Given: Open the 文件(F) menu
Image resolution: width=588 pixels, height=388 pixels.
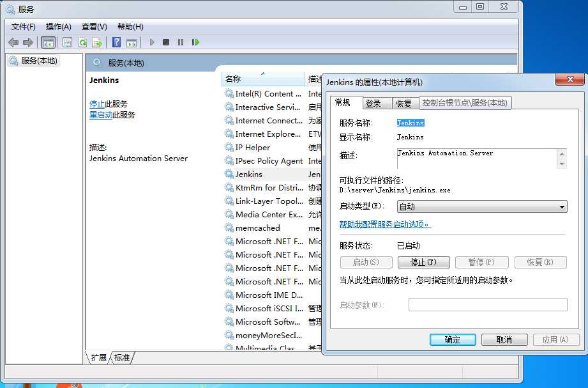Looking at the screenshot, I should tap(23, 27).
